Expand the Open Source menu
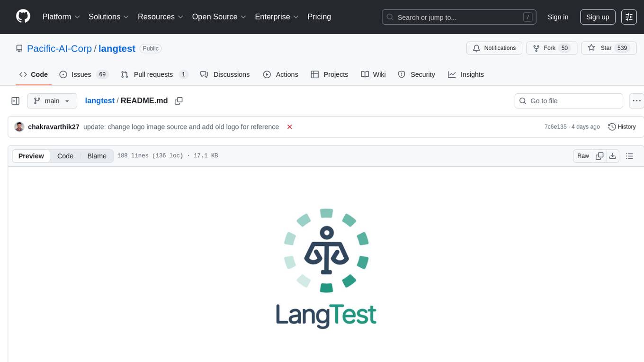 coord(219,17)
